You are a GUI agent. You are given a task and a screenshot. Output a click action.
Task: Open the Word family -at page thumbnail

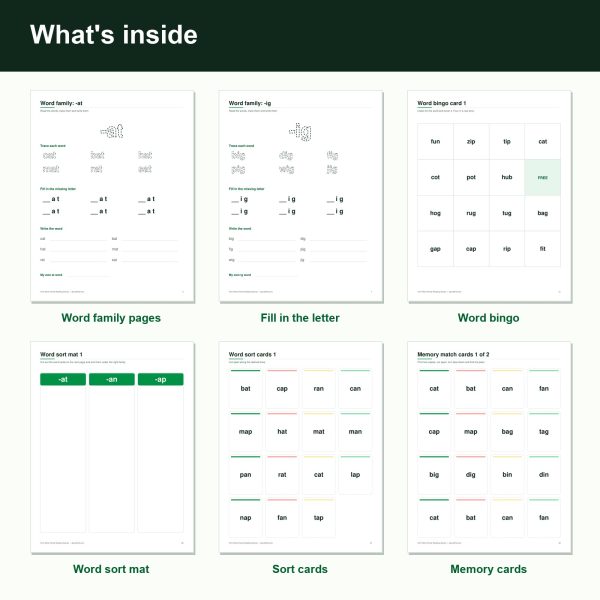[112, 196]
